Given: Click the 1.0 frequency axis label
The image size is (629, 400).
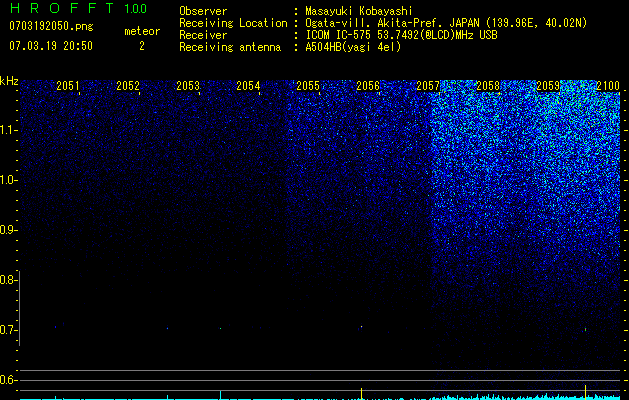Looking at the screenshot, I should pos(7,180).
